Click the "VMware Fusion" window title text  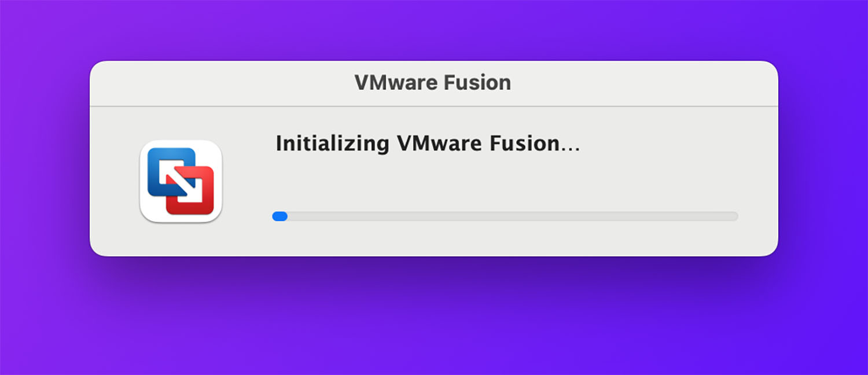(433, 83)
